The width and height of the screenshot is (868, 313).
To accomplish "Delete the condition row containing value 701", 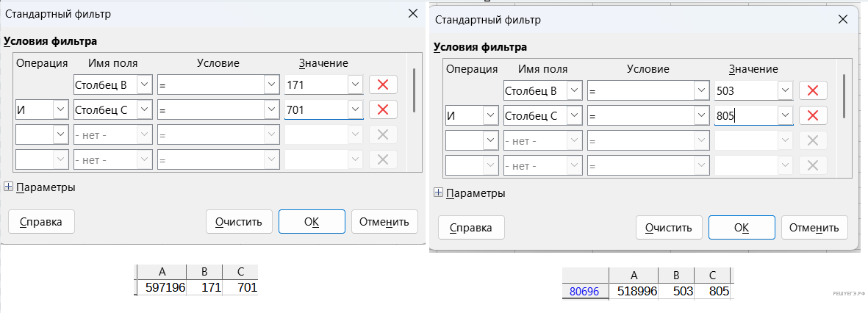I will 382,109.
